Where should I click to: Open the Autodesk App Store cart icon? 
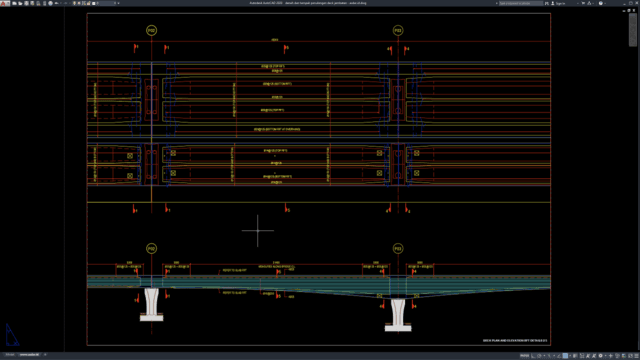pos(583,3)
